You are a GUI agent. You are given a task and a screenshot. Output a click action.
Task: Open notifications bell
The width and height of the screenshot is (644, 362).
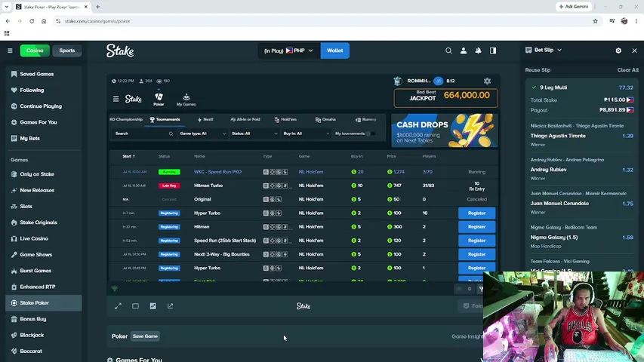coord(478,51)
